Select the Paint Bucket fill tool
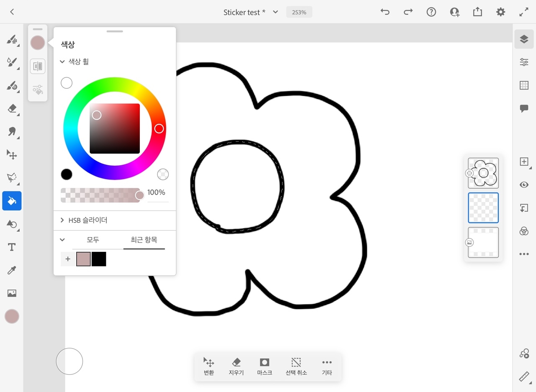The image size is (536, 392). (12, 201)
